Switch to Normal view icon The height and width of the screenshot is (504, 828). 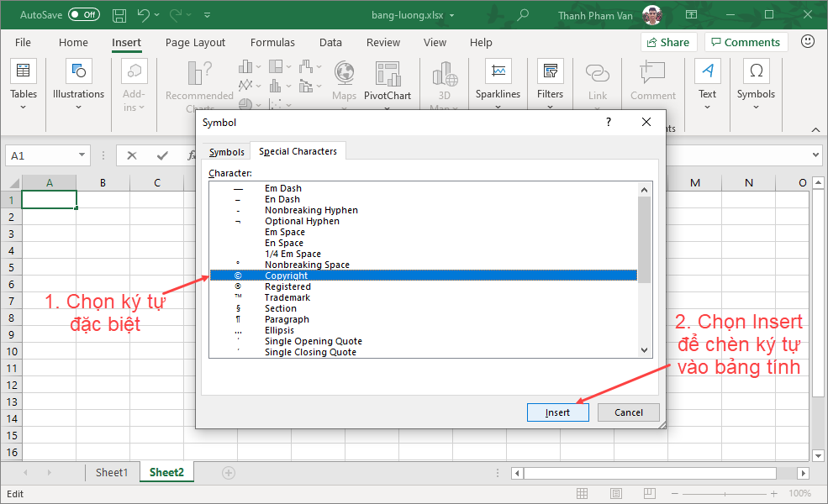(x=582, y=493)
